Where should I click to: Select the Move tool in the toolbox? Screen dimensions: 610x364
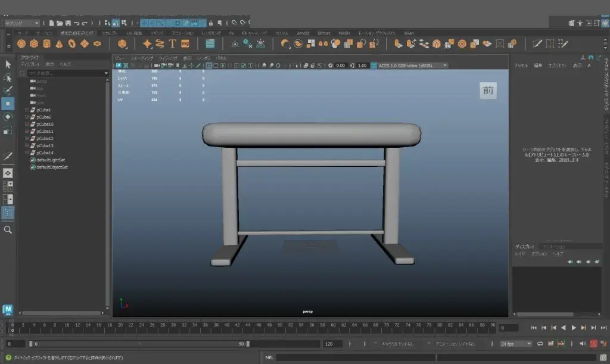(8, 104)
